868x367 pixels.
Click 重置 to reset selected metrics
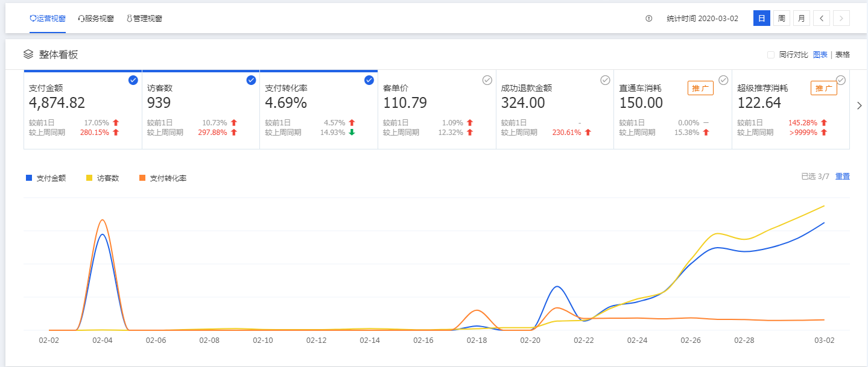click(842, 177)
